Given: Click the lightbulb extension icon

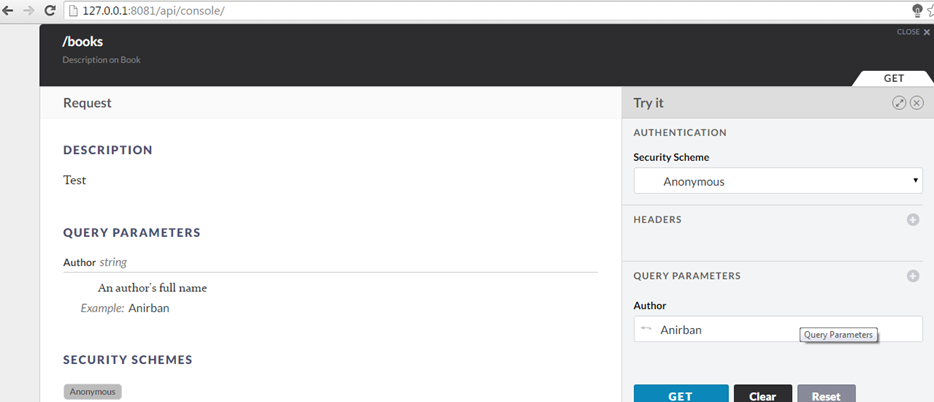Looking at the screenshot, I should tap(917, 11).
